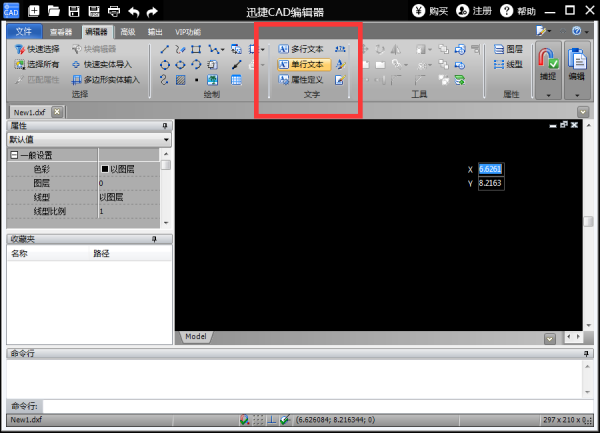
Task: Open the 默认值 dropdown in properties panel
Action: (165, 140)
